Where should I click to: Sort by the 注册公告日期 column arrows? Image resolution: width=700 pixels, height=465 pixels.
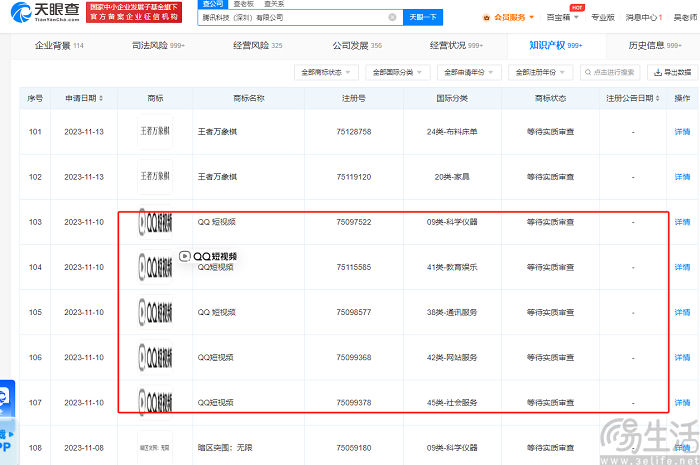pos(658,98)
